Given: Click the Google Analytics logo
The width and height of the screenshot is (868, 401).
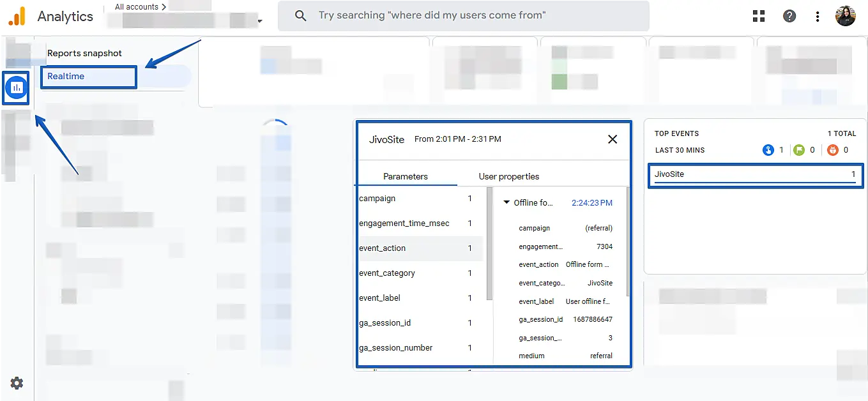Looking at the screenshot, I should 17,16.
